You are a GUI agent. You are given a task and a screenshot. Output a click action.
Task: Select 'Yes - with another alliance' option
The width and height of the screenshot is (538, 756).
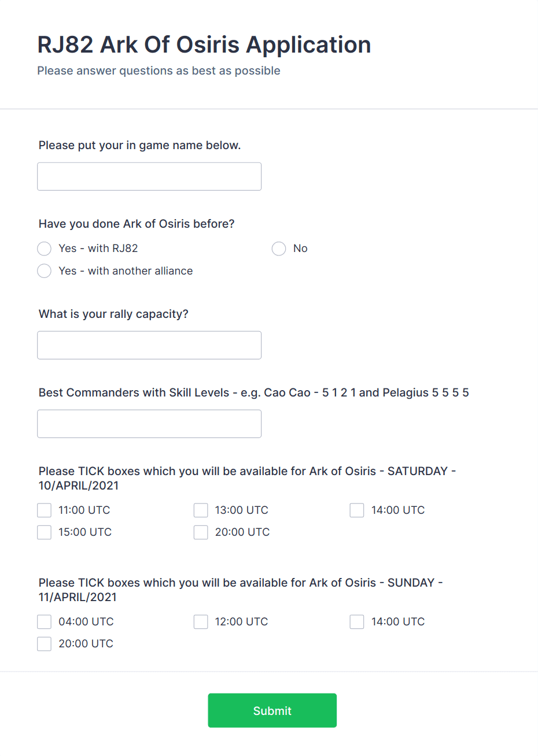(44, 270)
